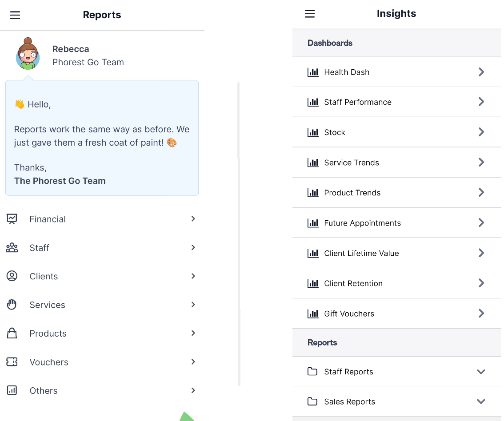Screen dimensions: 504x421
Task: Click the Financial presentation chart icon
Action: [12, 219]
